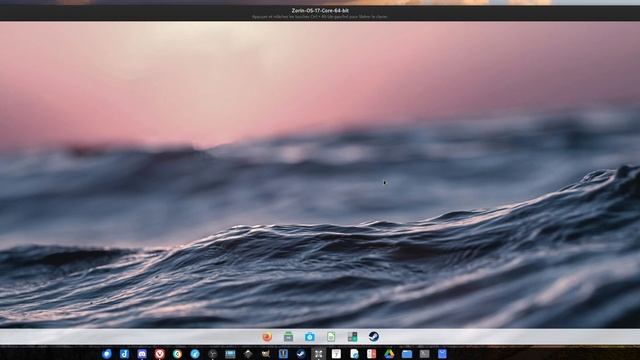Open Discord in the bottom host dock
640x360 pixels.
click(x=142, y=354)
